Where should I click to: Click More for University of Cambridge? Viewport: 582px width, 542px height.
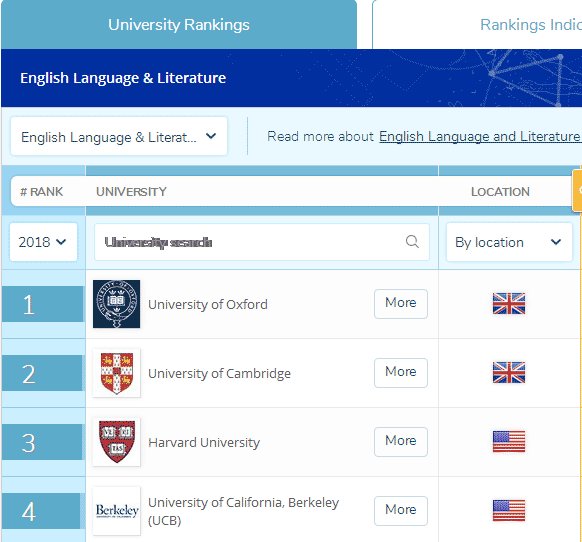tap(401, 373)
